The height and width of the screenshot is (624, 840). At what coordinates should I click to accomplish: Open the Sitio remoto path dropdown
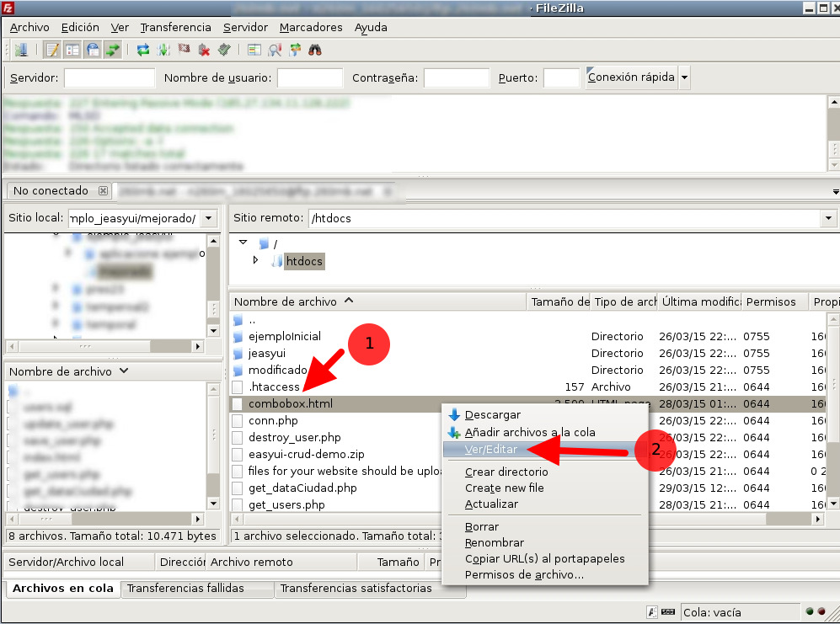[x=828, y=218]
